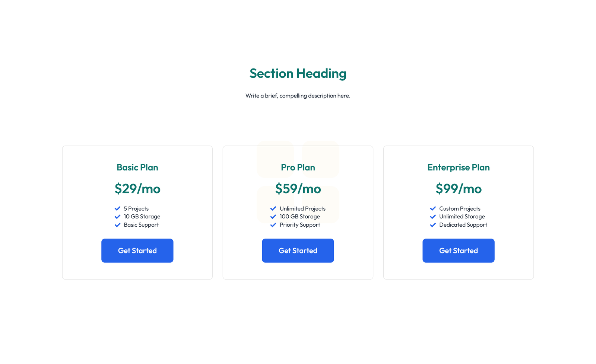The height and width of the screenshot is (364, 596).
Task: Click the checkmark beside 5 Projects
Action: tap(118, 208)
